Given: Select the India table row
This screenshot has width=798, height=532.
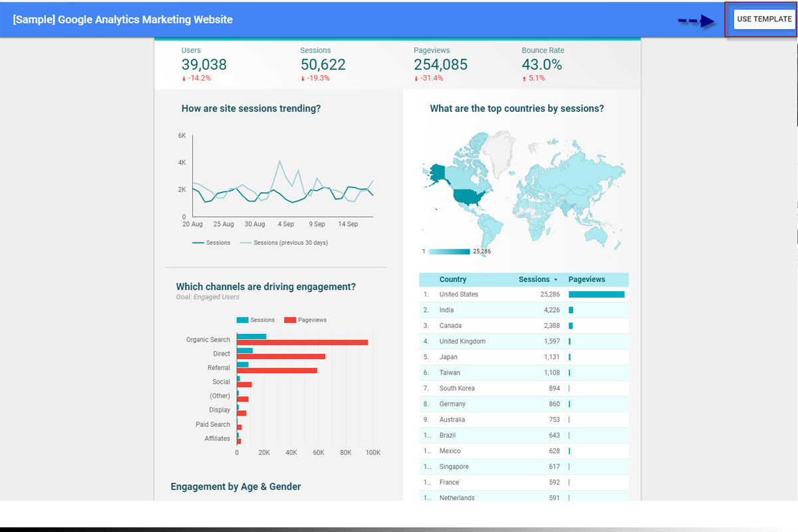Looking at the screenshot, I should 524,310.
